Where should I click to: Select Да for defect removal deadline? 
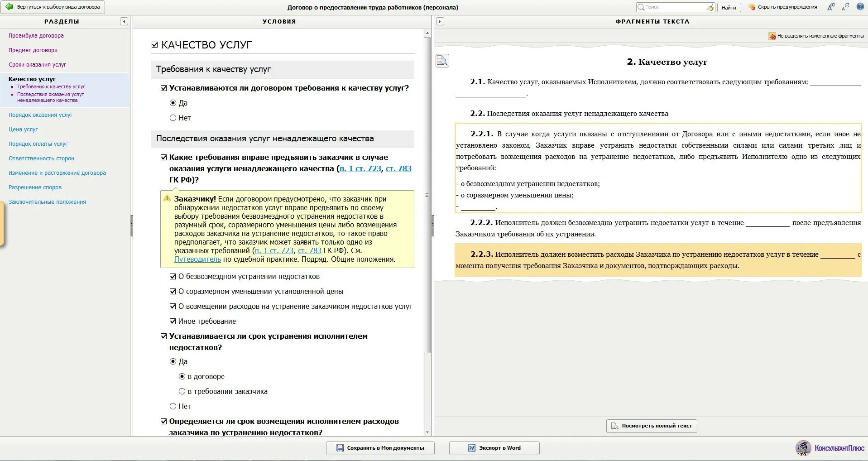coord(173,361)
